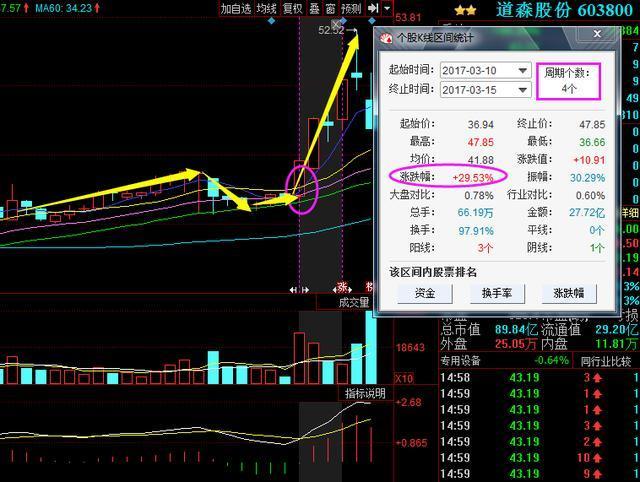This screenshot has width=640, height=482.
Task: Click the 窗 window icon
Action: (329, 8)
